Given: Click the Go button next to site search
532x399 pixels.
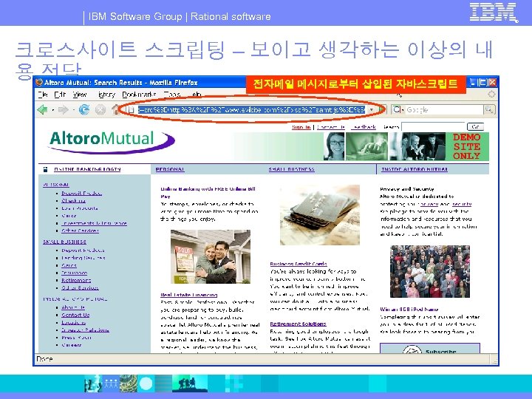Looking at the screenshot, I should [475, 127].
